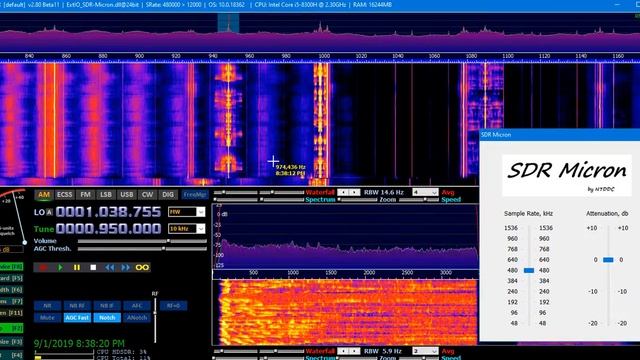Viewport: 640px width, 360px height.
Task: Click the RF+0 gain button
Action: pos(173,306)
